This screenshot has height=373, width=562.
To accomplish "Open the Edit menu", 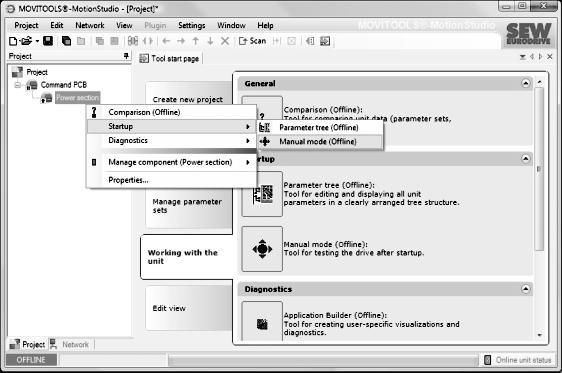I will coord(57,25).
